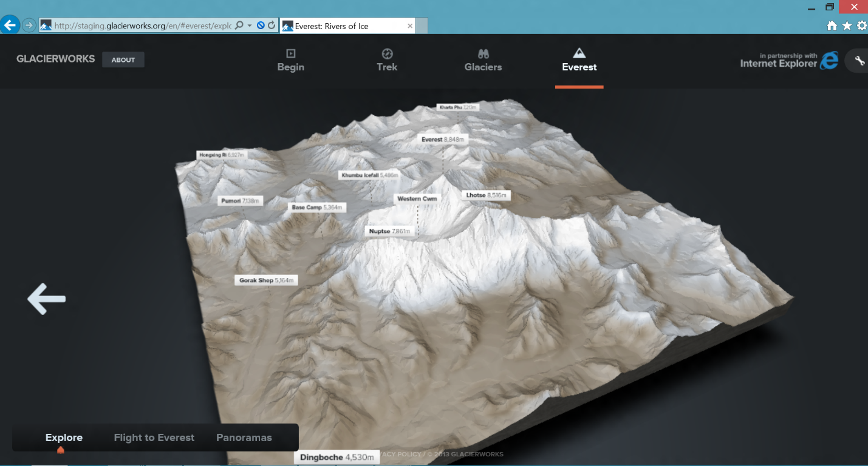Click the Base Camp 5,364m label
The width and height of the screenshot is (868, 466).
tap(317, 208)
